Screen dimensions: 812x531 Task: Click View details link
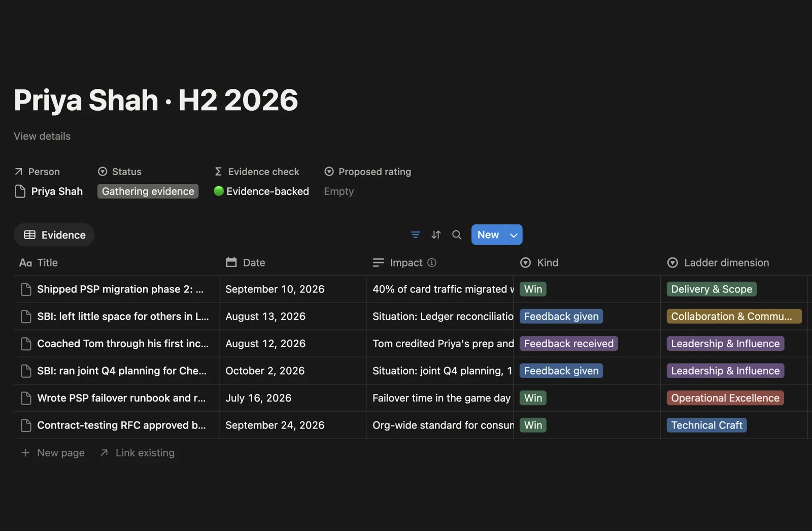click(x=42, y=136)
